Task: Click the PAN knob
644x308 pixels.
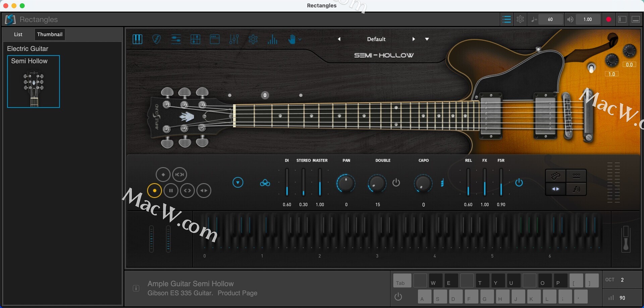Action: pos(346,183)
